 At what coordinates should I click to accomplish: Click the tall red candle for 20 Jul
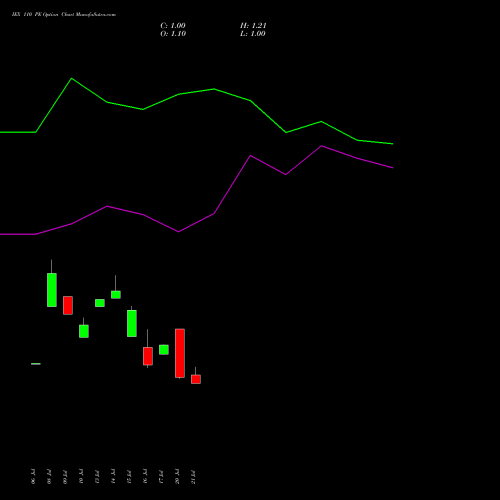click(x=180, y=353)
